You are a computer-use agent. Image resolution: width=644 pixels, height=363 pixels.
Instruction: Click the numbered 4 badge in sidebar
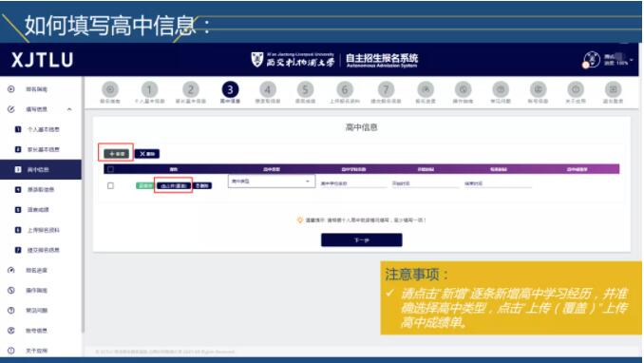tap(18, 189)
